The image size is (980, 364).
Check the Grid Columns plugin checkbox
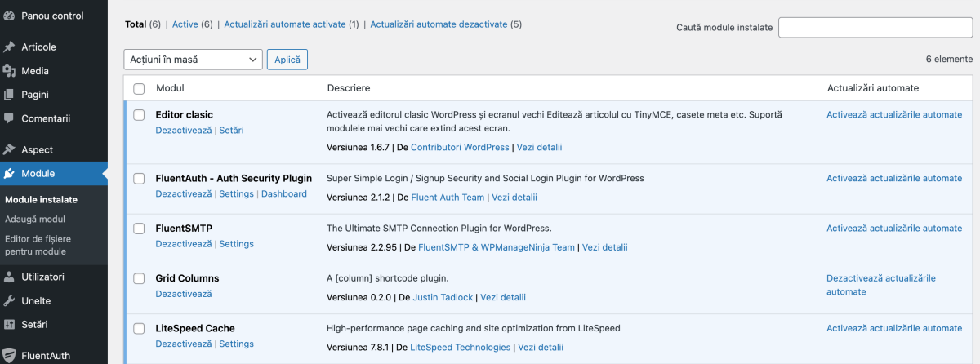(139, 278)
